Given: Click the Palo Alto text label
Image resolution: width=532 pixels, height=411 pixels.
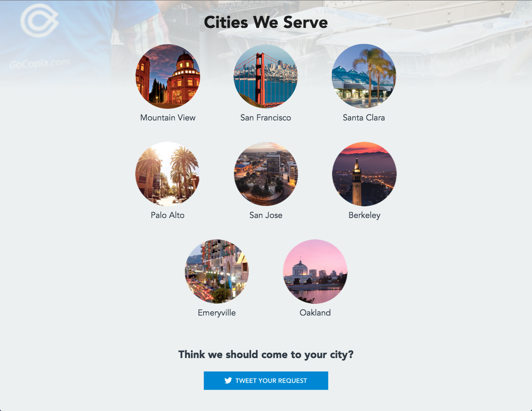Looking at the screenshot, I should tap(168, 215).
